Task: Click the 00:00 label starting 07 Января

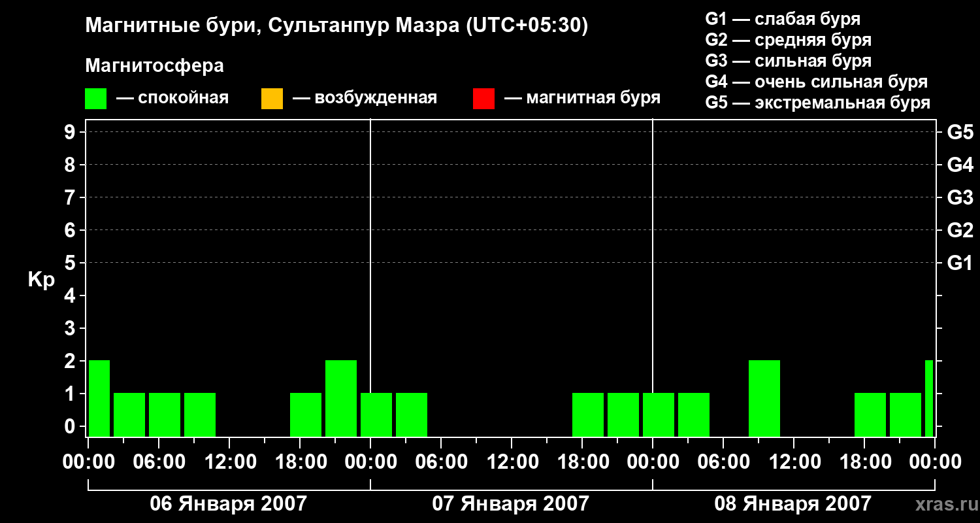Action: pos(370,462)
